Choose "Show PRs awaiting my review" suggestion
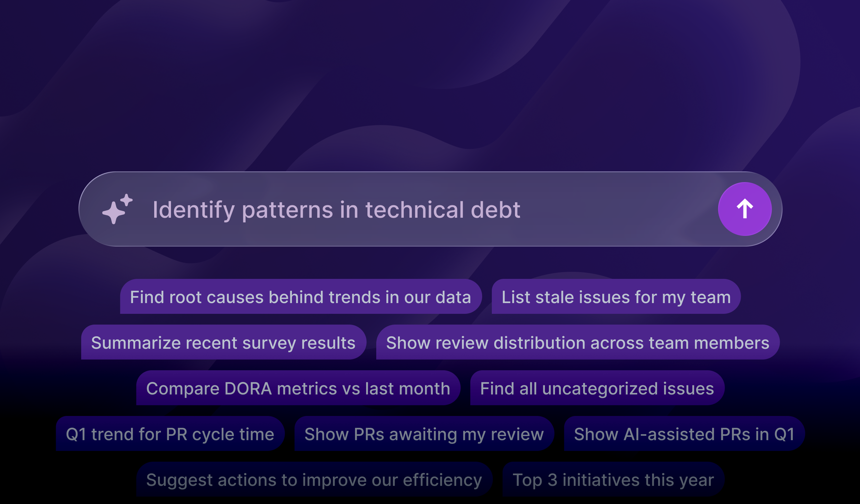The width and height of the screenshot is (860, 504). pyautogui.click(x=424, y=434)
